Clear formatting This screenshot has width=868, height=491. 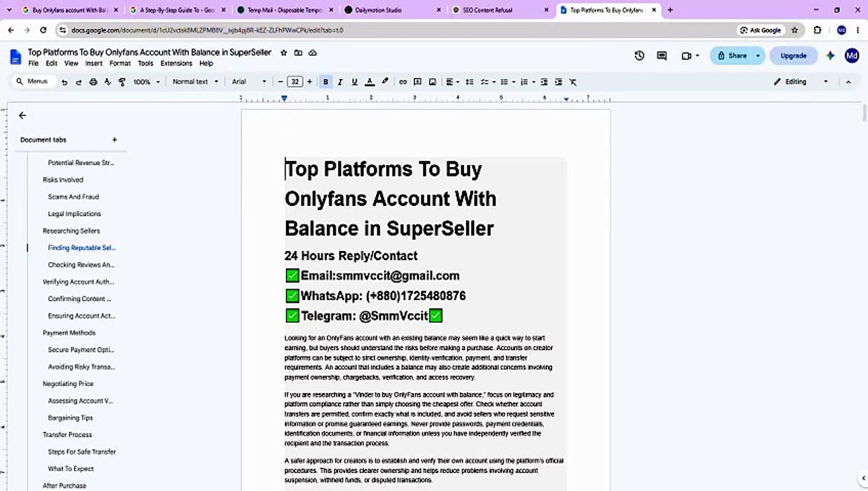(x=573, y=82)
